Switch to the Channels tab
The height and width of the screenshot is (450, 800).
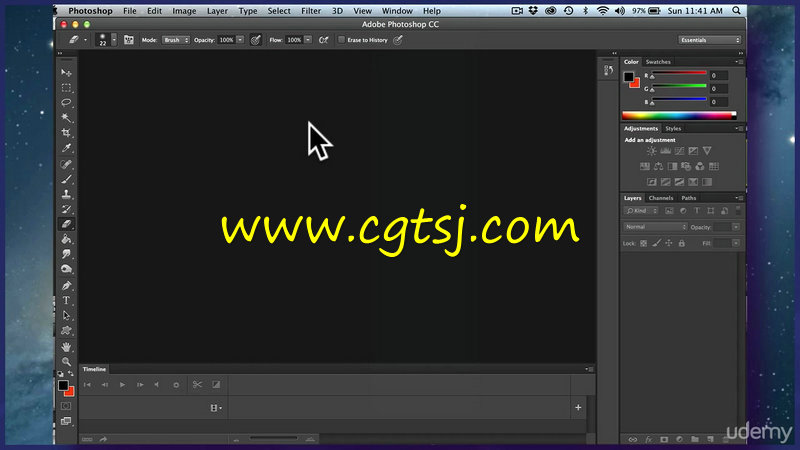tap(661, 198)
